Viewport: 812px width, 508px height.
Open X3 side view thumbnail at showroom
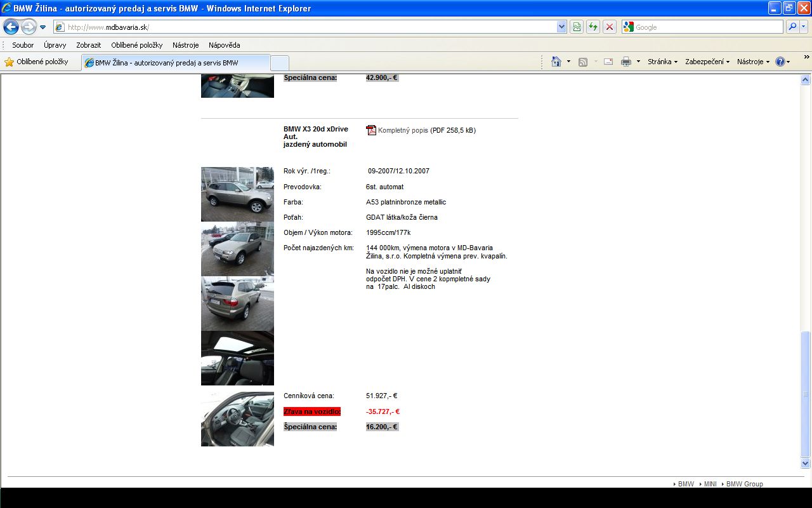click(x=237, y=194)
